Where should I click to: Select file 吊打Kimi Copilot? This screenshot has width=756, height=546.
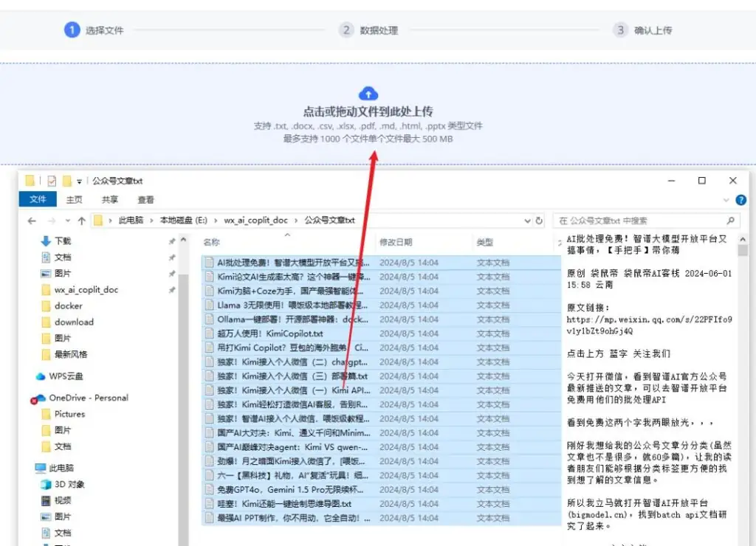tap(381, 348)
